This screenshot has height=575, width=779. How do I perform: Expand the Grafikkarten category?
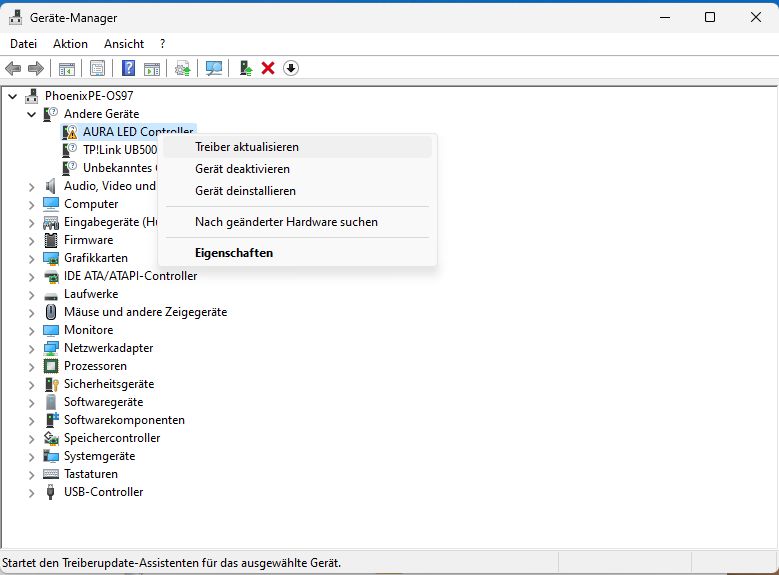(31, 259)
